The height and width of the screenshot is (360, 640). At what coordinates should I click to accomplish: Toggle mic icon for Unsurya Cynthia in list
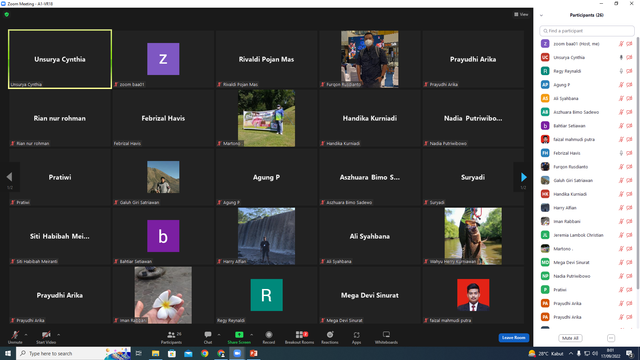click(621, 58)
